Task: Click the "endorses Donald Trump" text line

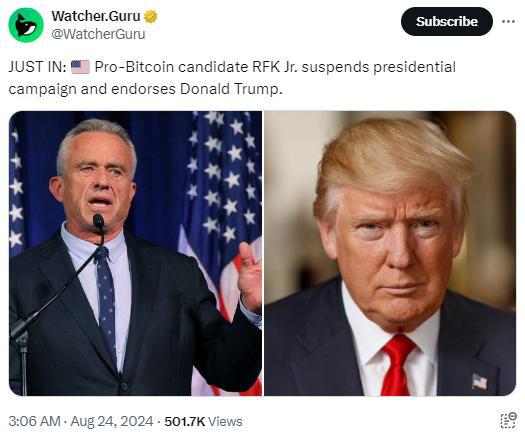Action: pyautogui.click(x=197, y=89)
